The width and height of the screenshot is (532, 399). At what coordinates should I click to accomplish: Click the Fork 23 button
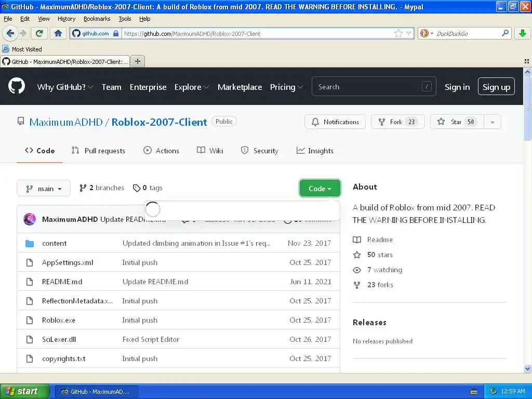pyautogui.click(x=397, y=122)
